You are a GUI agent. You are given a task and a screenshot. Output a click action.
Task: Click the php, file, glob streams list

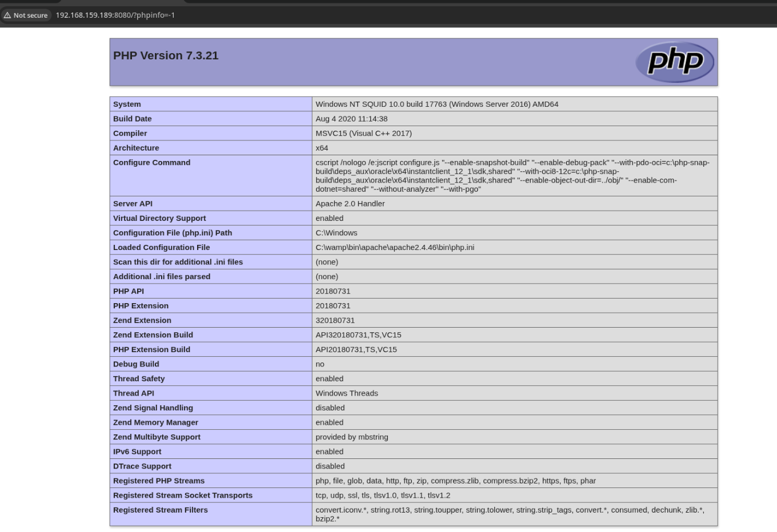point(455,481)
